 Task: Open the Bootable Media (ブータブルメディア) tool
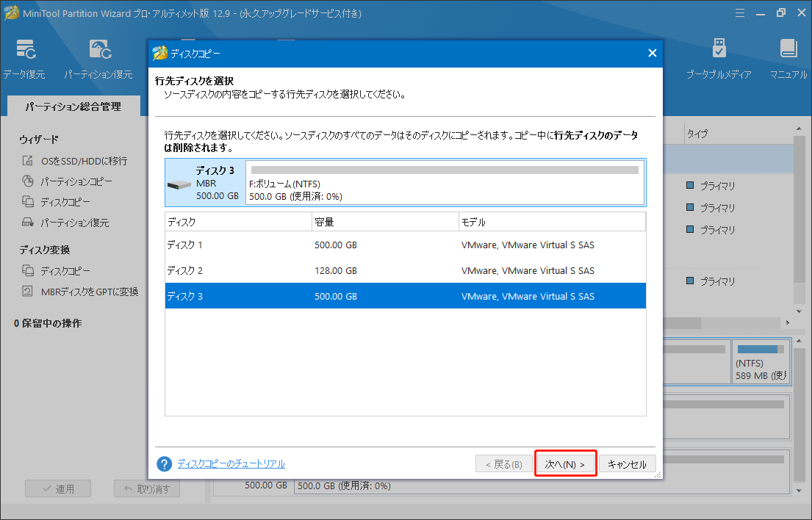[x=719, y=59]
